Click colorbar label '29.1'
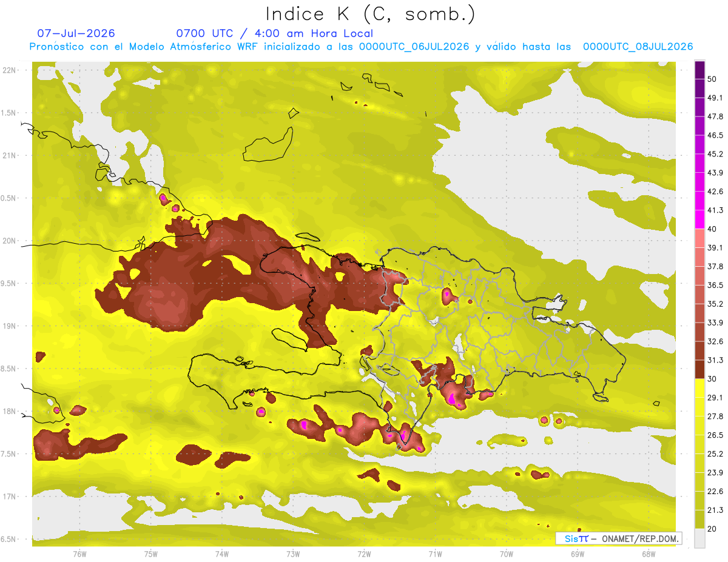The image size is (728, 562). coord(715,398)
